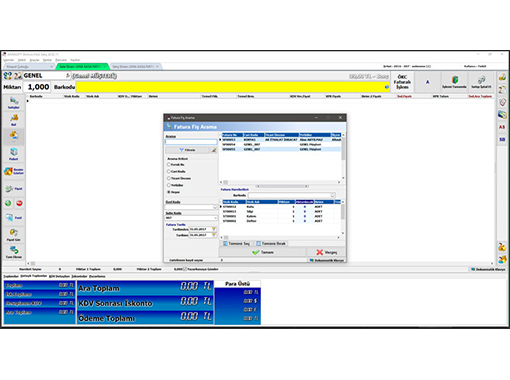510x380 pixels.
Task: Switch to the green active sales tab
Action: [x=82, y=66]
